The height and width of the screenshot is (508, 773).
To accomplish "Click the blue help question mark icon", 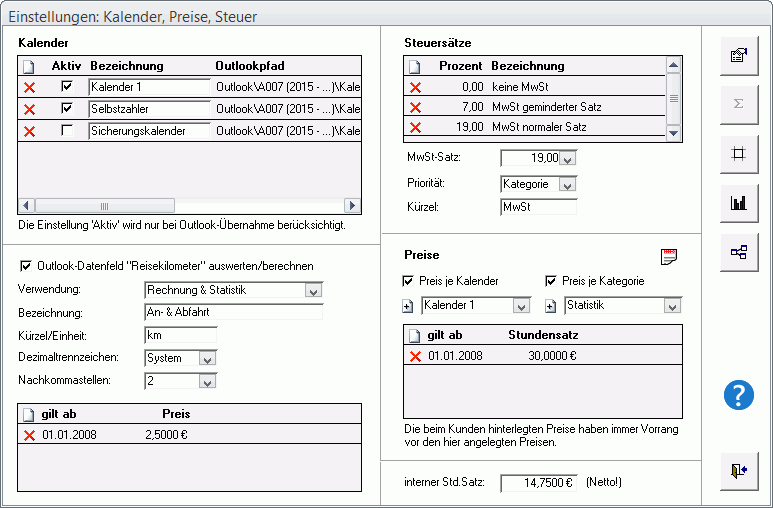I will pos(738,395).
